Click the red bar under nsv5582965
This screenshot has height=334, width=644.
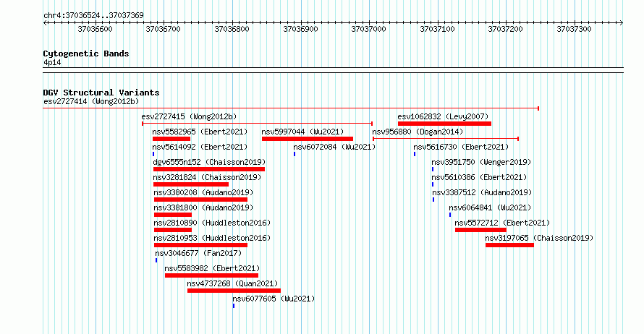(171, 139)
